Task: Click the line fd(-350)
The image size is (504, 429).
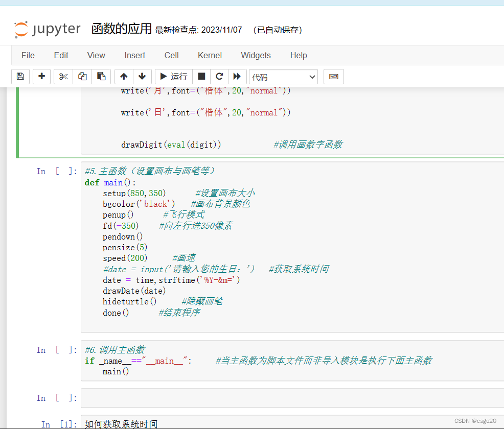Action: tap(121, 226)
